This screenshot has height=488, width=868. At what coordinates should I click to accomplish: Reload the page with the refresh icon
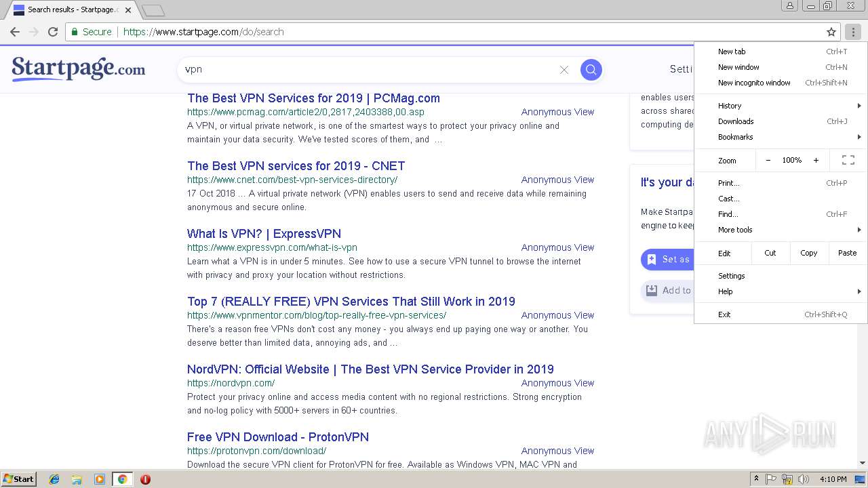tap(53, 32)
